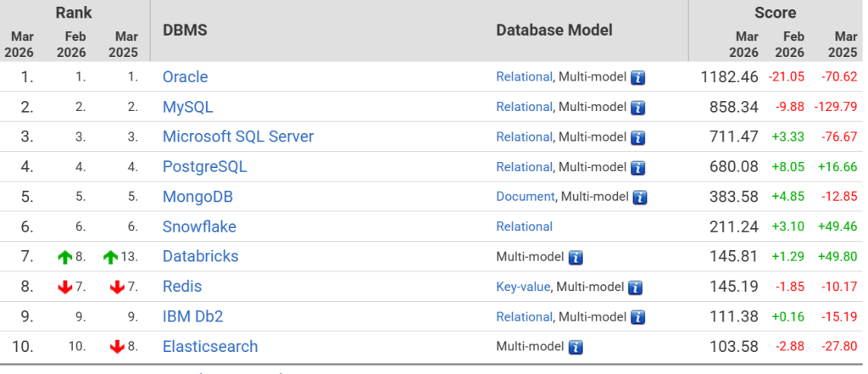Click the info icon in IBM Db2 row
The height and width of the screenshot is (374, 868).
pos(638,317)
